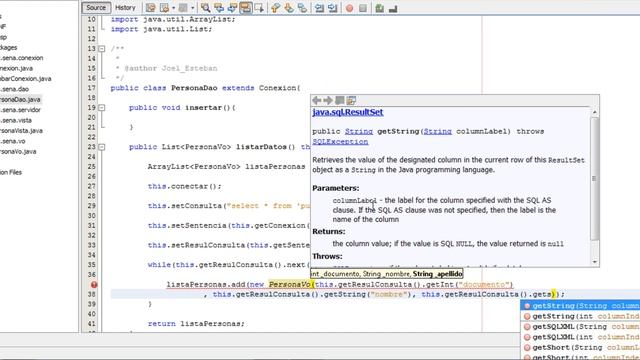Select getSQLXML(int columnIndex) completion item
Screen dimensions: 640x360
(581, 337)
